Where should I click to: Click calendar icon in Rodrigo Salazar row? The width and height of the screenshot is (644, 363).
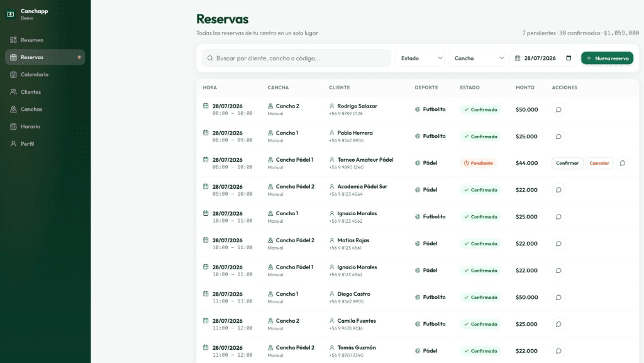tap(206, 106)
